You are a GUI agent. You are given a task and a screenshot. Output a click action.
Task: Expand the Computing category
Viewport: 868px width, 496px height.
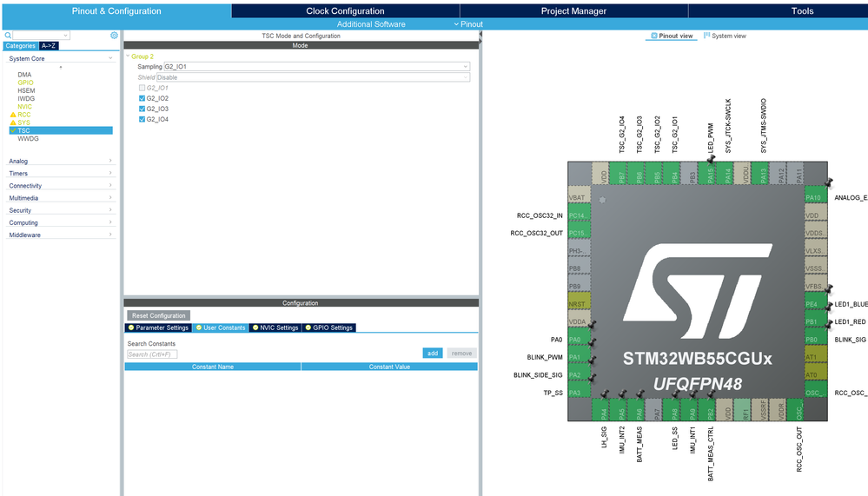coord(61,222)
